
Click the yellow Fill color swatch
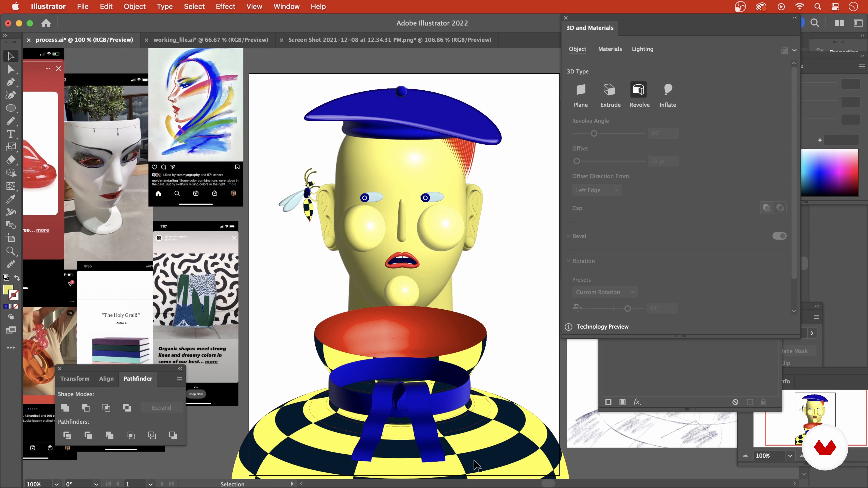pyautogui.click(x=7, y=289)
